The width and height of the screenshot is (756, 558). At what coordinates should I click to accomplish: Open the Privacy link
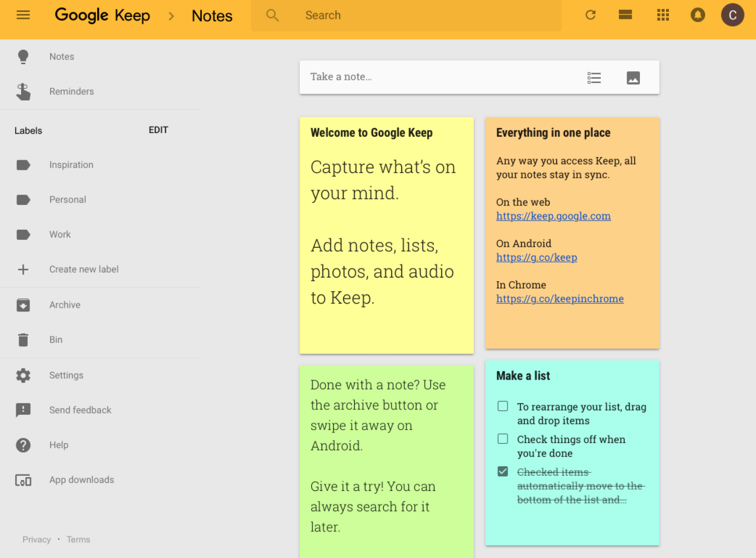[36, 540]
